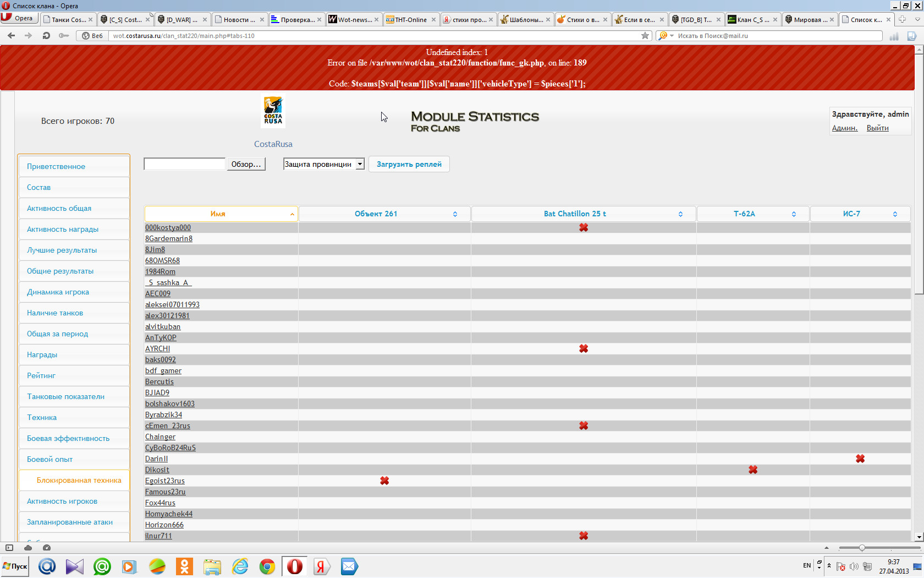Click the browser back arrow icon
The width and height of the screenshot is (924, 578).
coord(12,36)
